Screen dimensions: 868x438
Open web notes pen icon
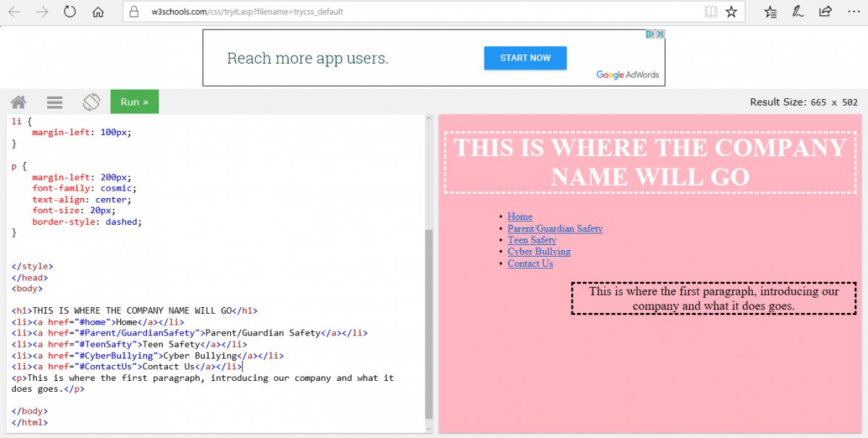pos(798,12)
